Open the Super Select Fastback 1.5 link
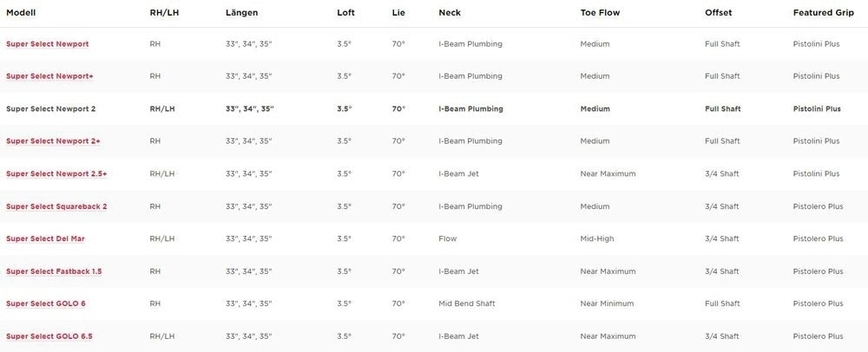 point(54,271)
